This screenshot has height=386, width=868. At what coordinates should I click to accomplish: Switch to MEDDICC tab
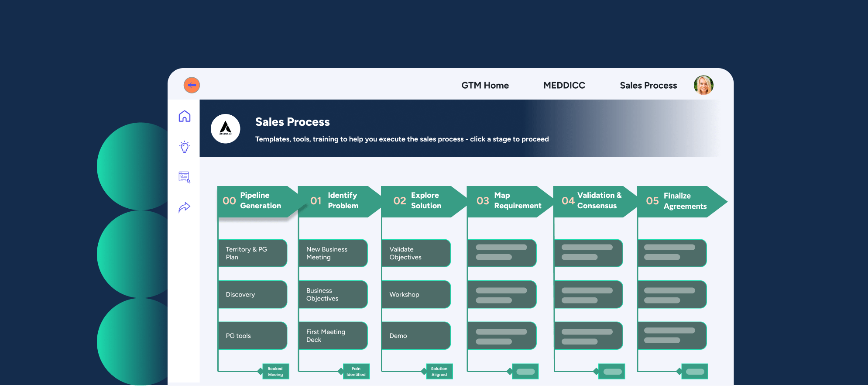click(564, 86)
